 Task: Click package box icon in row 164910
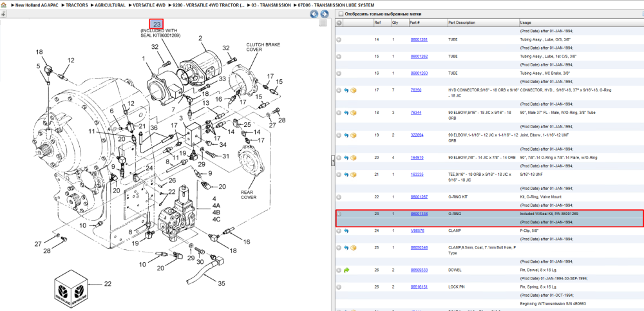pyautogui.click(x=353, y=158)
